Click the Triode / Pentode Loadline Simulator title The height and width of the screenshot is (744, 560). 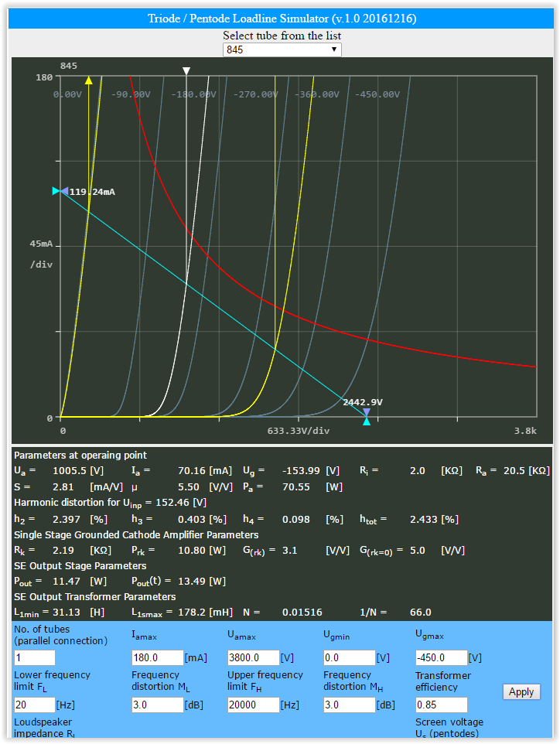click(x=282, y=19)
